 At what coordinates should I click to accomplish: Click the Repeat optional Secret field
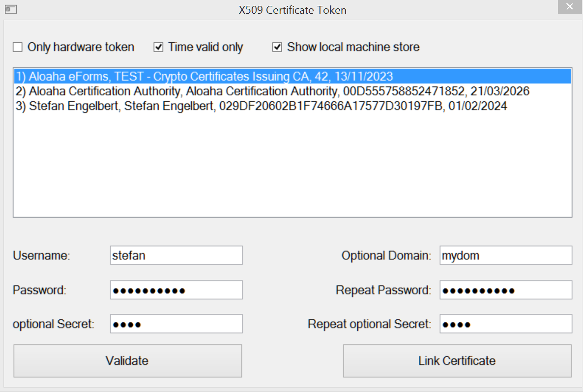505,323
